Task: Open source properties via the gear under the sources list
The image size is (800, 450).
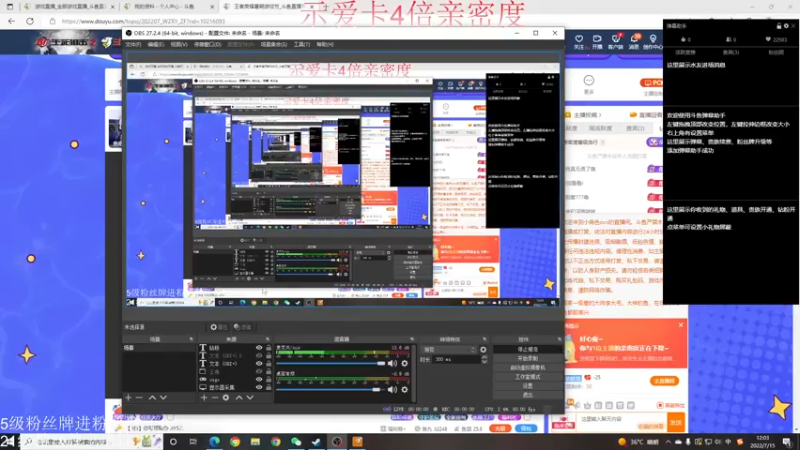Action: 226,397
